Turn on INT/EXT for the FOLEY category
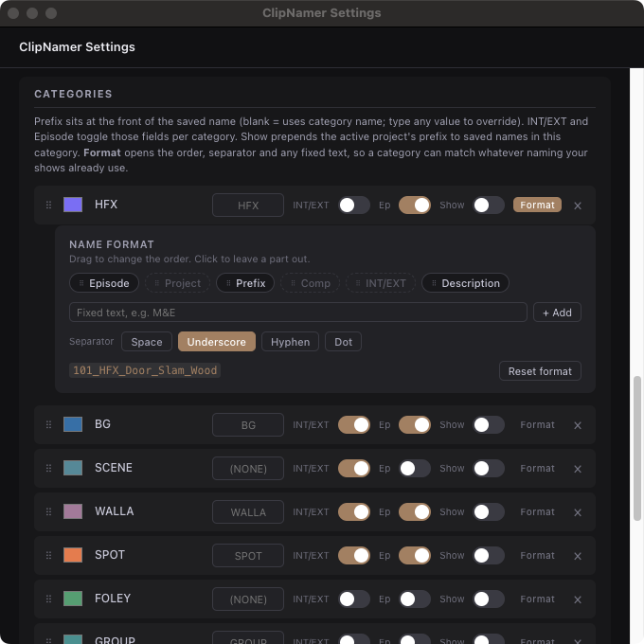 (354, 599)
